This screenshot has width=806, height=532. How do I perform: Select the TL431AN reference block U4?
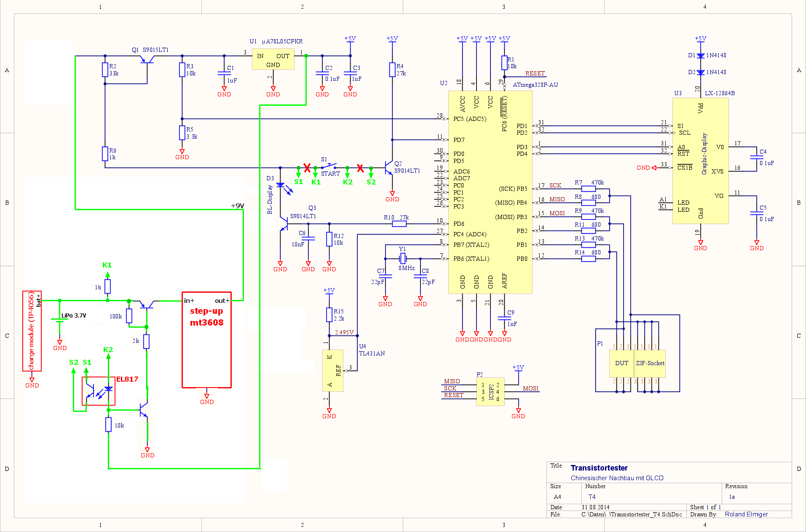pos(332,371)
